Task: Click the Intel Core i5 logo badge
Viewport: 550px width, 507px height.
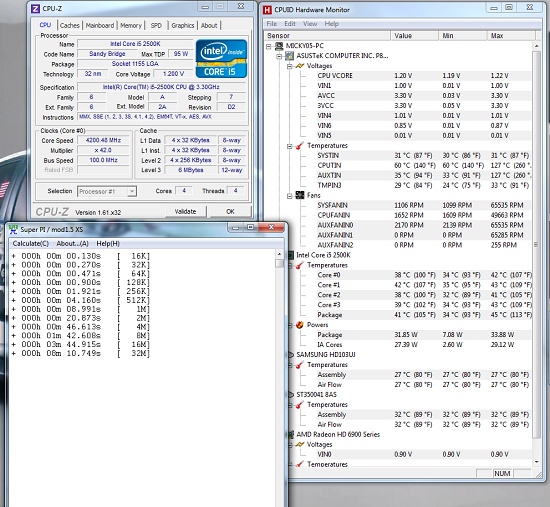Action: (221, 59)
